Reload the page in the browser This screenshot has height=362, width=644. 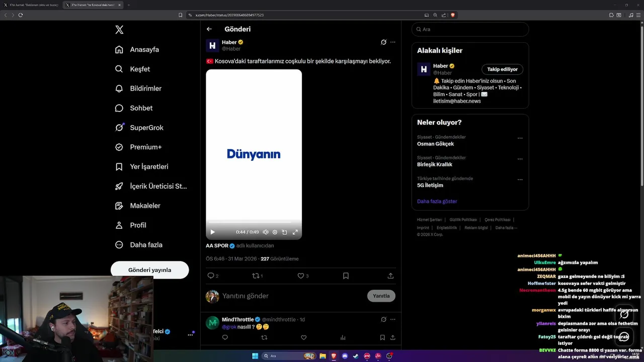(x=21, y=15)
